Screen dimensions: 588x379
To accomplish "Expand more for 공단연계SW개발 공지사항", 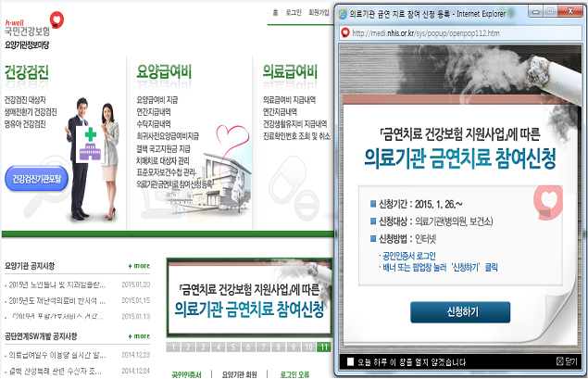I will pos(140,335).
